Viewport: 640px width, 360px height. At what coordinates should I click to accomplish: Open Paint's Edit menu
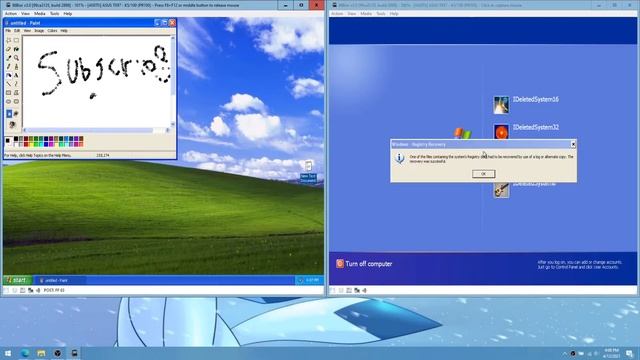point(17,31)
